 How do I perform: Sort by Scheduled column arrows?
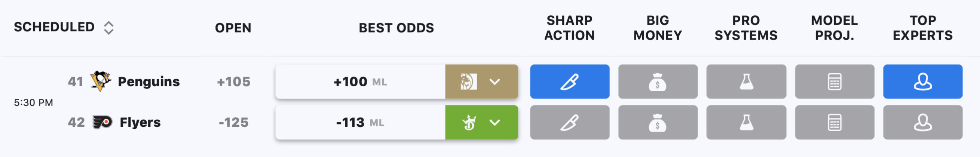[109, 28]
